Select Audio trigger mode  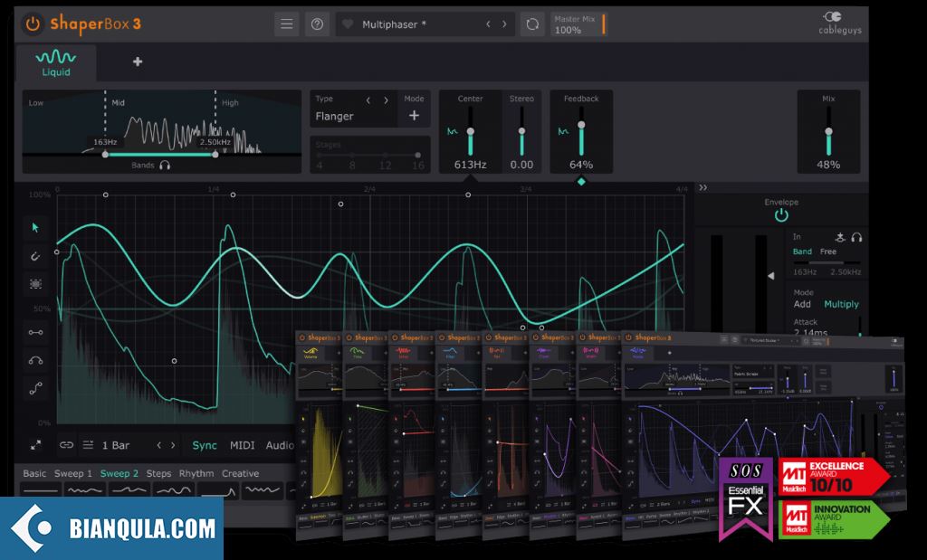pyautogui.click(x=280, y=445)
